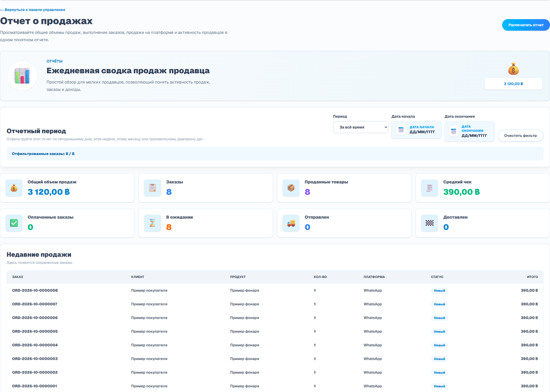Image resolution: width=550 pixels, height=392 pixels.
Task: Click the Распечатать отчет button
Action: click(526, 25)
